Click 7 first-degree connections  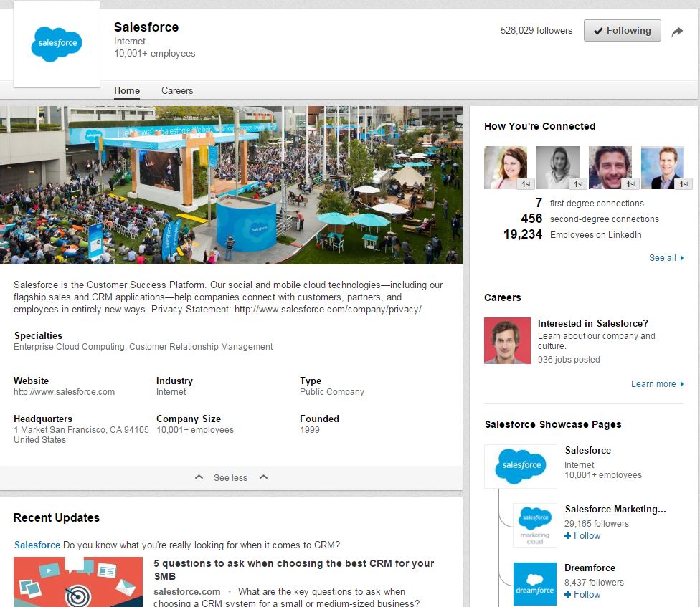coord(590,203)
